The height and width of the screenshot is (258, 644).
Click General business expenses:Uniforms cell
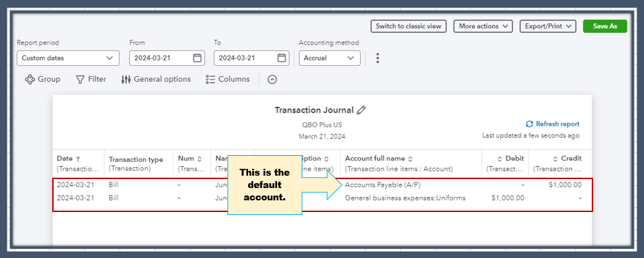coord(405,198)
